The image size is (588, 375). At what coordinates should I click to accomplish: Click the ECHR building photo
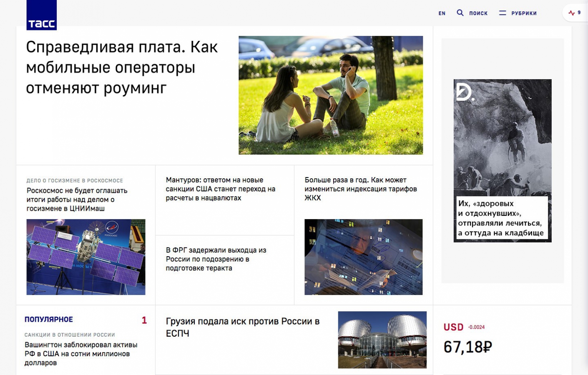382,340
